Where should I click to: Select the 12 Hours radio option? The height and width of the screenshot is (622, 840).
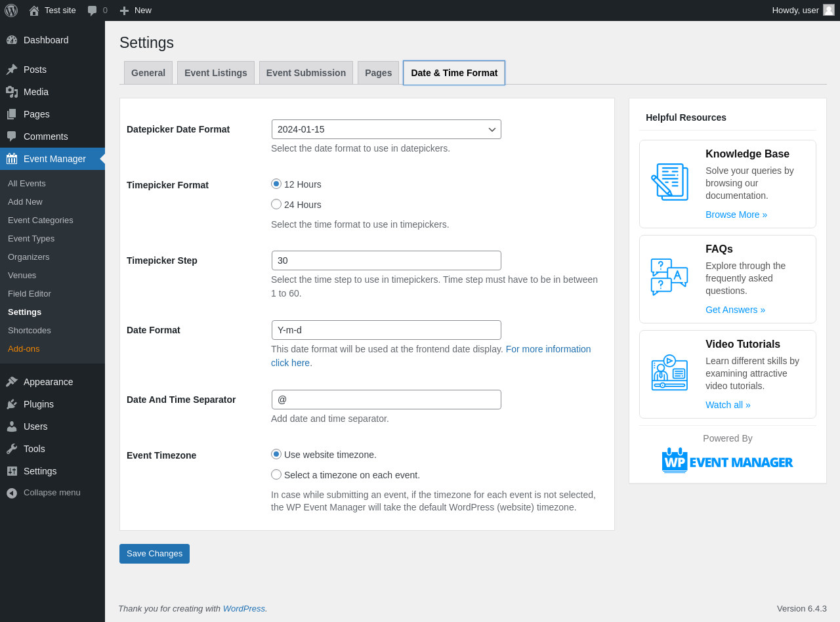[276, 184]
